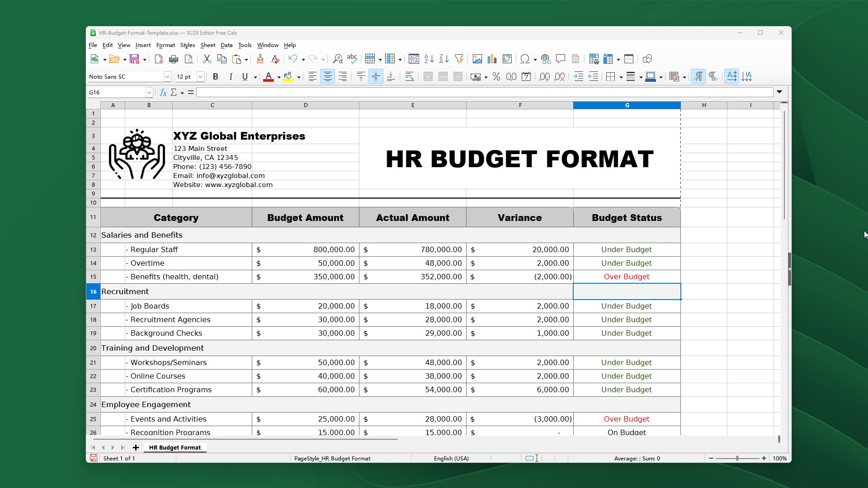Viewport: 868px width, 488px height.
Task: Click the AutoFilter funnel icon
Action: (459, 59)
